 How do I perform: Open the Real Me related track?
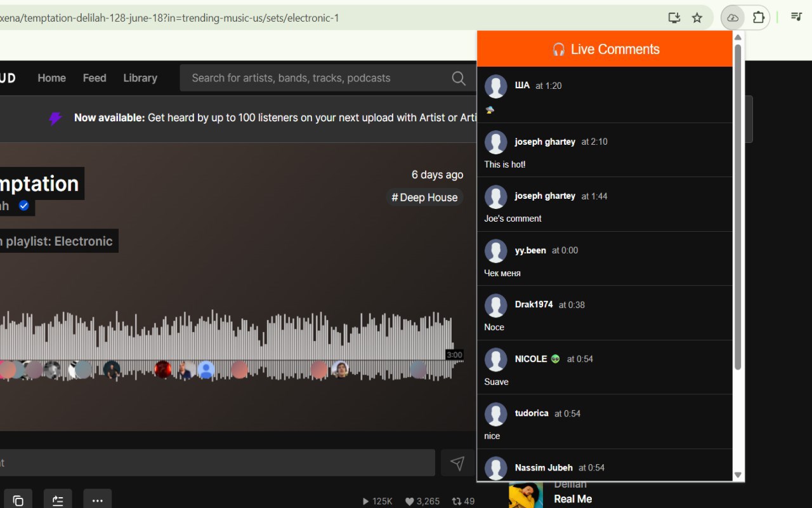[x=573, y=499]
